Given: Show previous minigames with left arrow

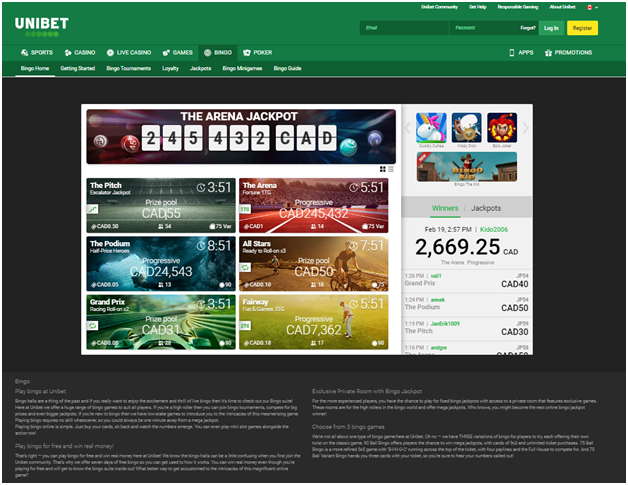Looking at the screenshot, I should [x=408, y=128].
